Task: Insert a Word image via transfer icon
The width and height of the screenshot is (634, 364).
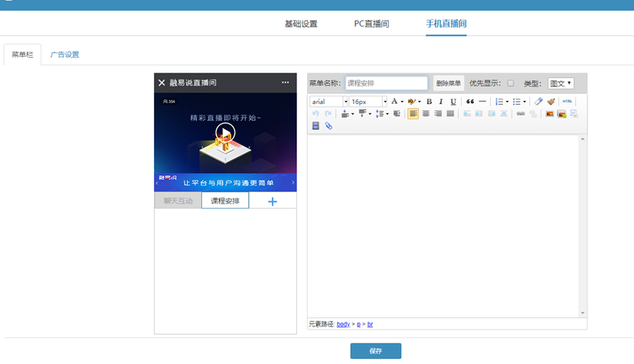Action: click(574, 113)
